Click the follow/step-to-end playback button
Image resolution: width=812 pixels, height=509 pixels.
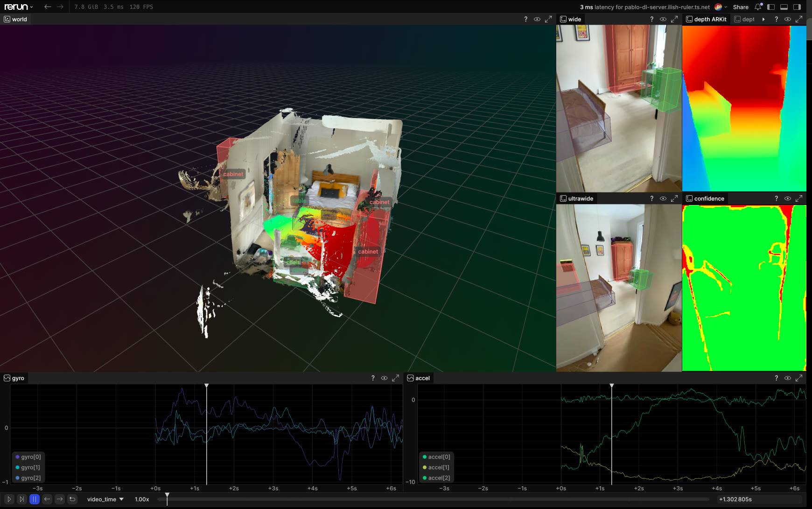[21, 499]
